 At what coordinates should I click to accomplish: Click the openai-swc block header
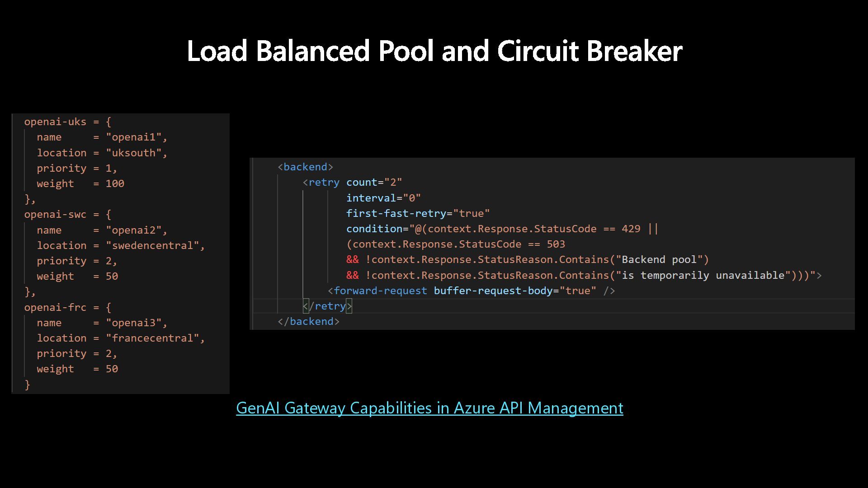pos(67,214)
